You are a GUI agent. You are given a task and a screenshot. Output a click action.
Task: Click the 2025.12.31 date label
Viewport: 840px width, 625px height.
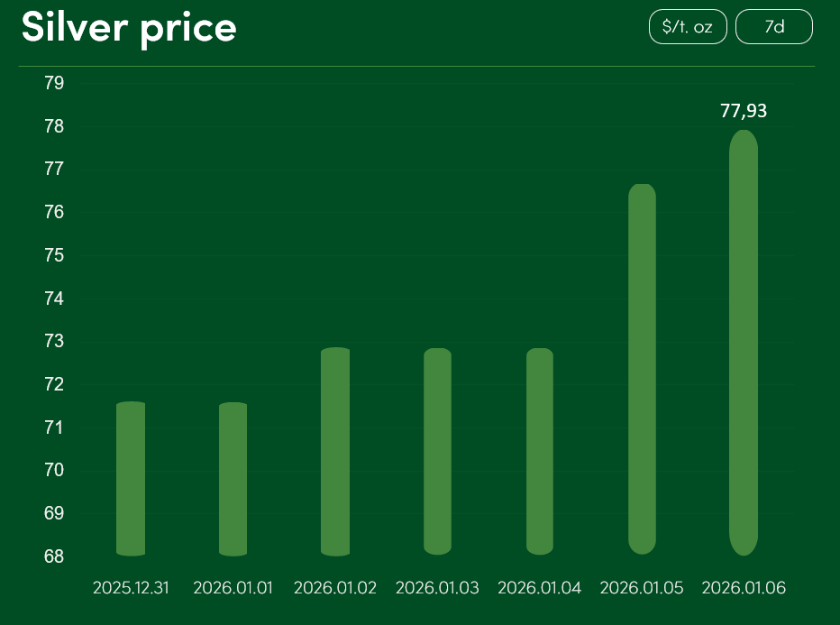click(131, 588)
